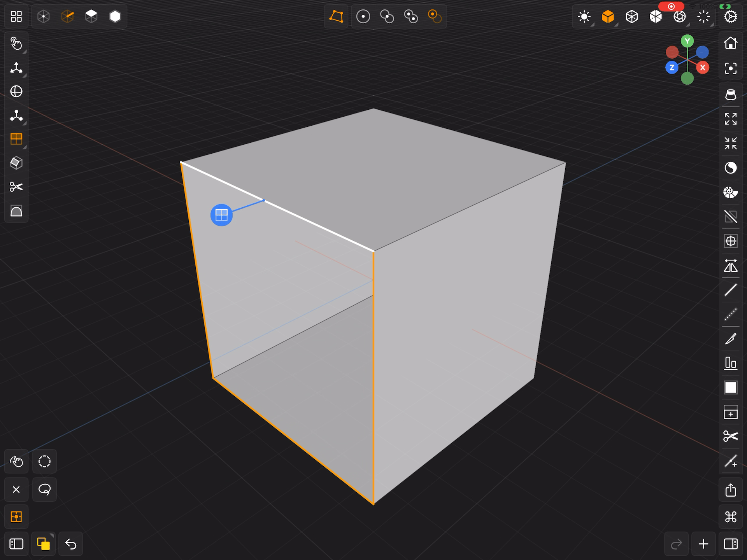Click the focus frame selection icon
The width and height of the screenshot is (747, 560).
[x=731, y=68]
